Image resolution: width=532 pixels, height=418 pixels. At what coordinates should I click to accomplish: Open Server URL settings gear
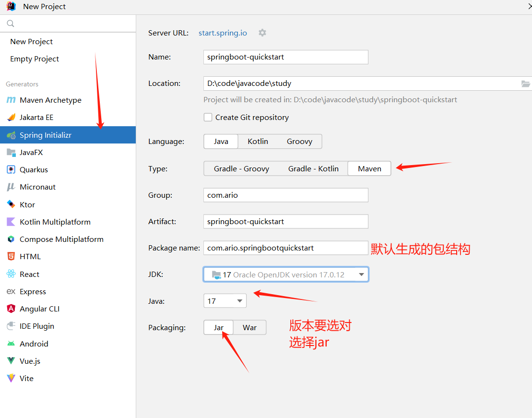coord(262,33)
